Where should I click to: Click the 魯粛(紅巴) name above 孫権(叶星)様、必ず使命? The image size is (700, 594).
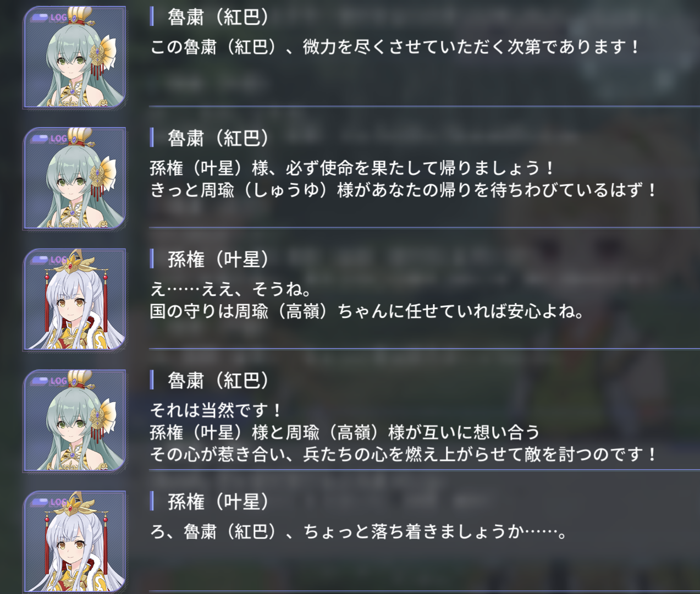click(218, 138)
